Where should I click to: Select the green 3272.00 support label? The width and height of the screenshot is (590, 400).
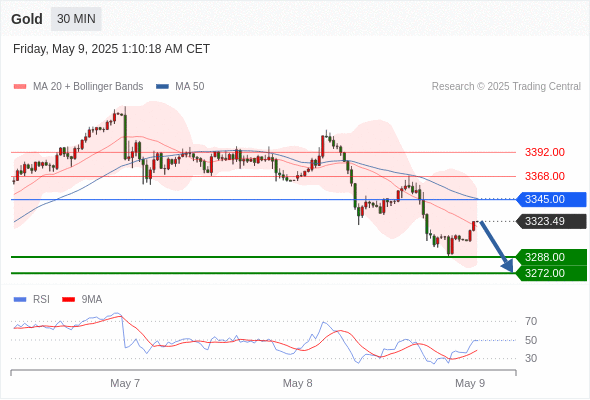coord(551,273)
